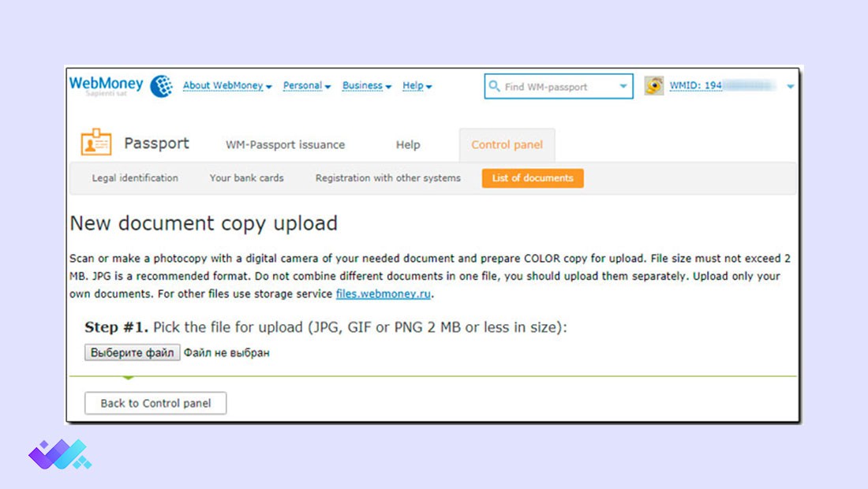The width and height of the screenshot is (868, 489).
Task: Expand the account menu arrow next to WMID
Action: [x=791, y=87]
